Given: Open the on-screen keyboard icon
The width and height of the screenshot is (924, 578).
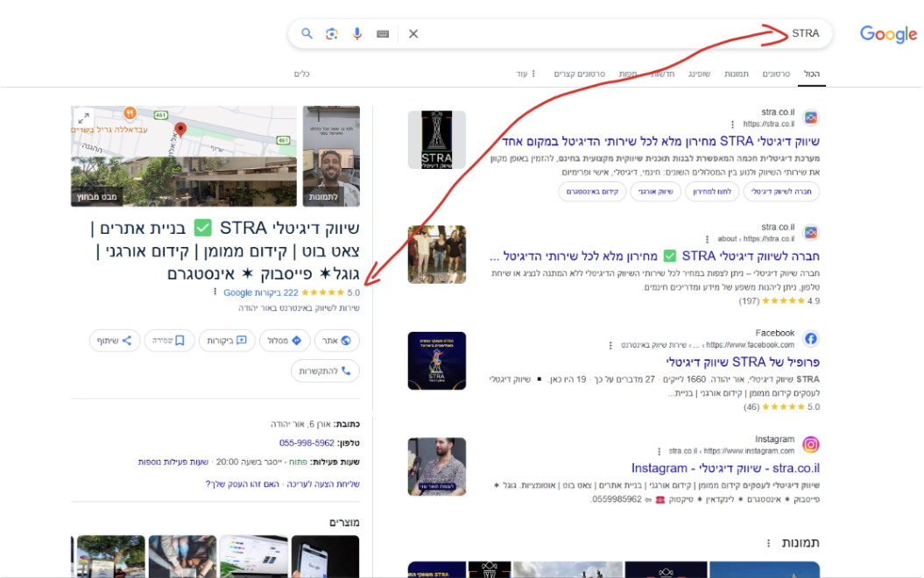Looking at the screenshot, I should pos(383,34).
